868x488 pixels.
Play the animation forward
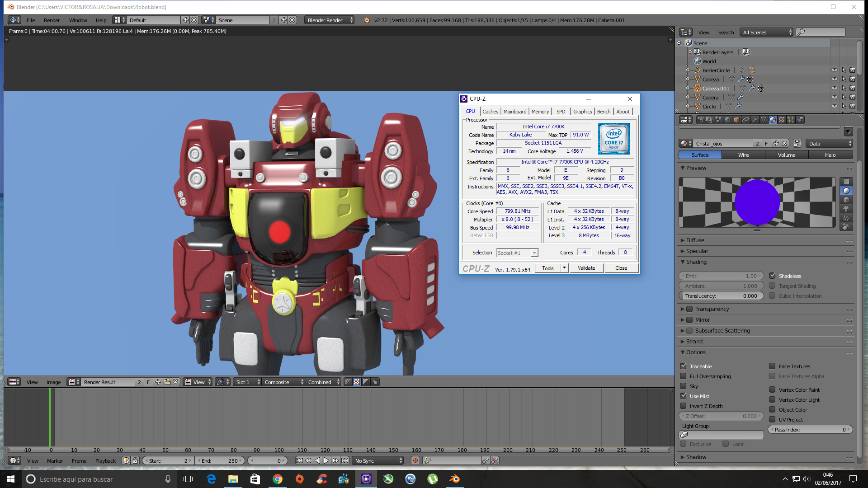coord(326,460)
